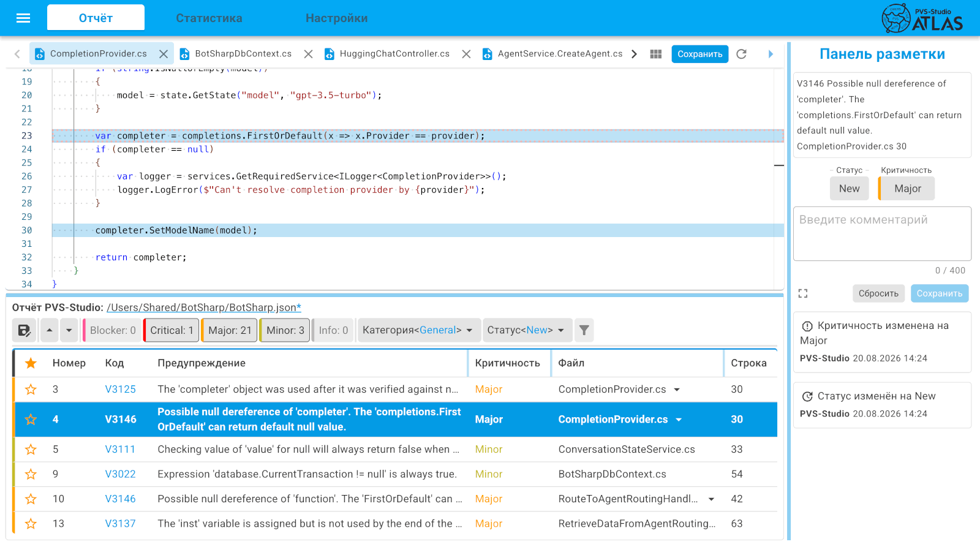Switch to the Настройки tab
The height and width of the screenshot is (547, 980).
click(x=336, y=18)
